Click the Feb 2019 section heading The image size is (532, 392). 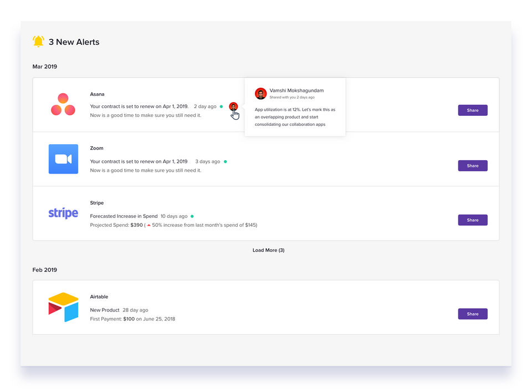[x=45, y=270]
